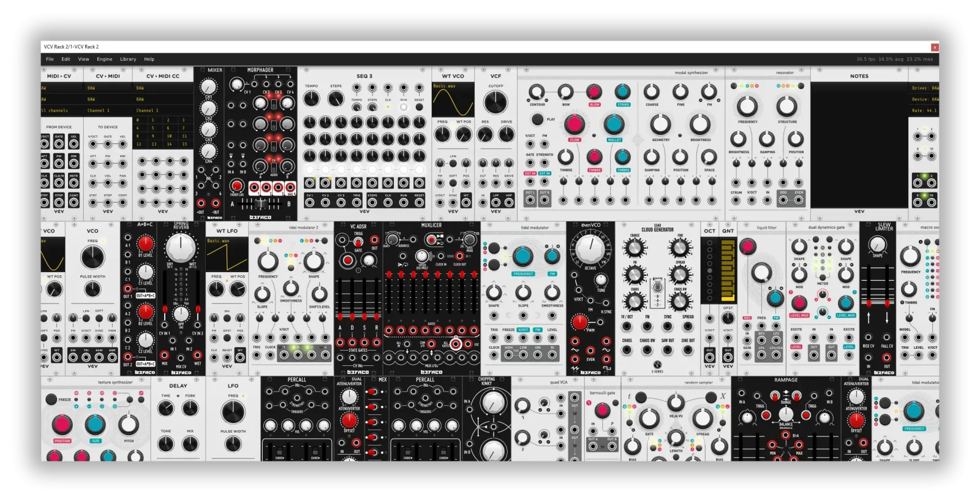Image resolution: width=980 pixels, height=502 pixels.
Task: Click the Spring Reverb WET output jack
Action: (x=198, y=355)
